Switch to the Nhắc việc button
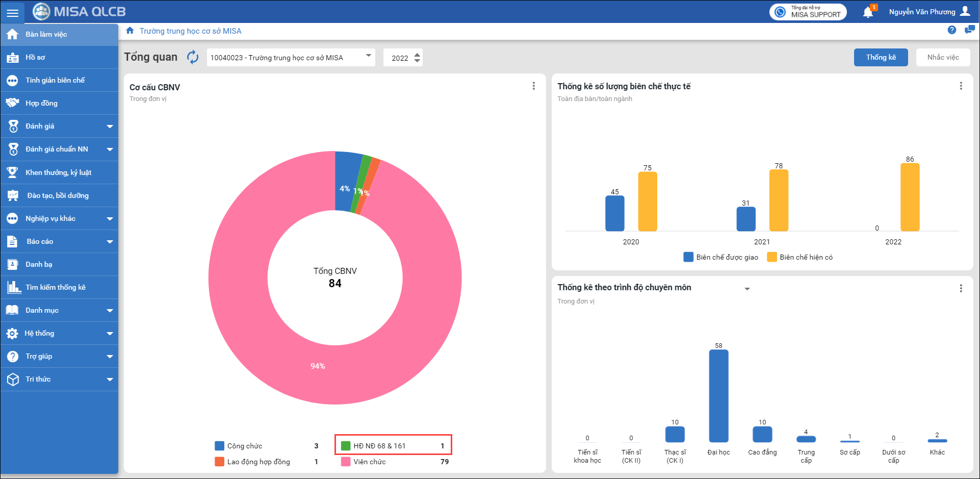980x479 pixels. coord(943,57)
